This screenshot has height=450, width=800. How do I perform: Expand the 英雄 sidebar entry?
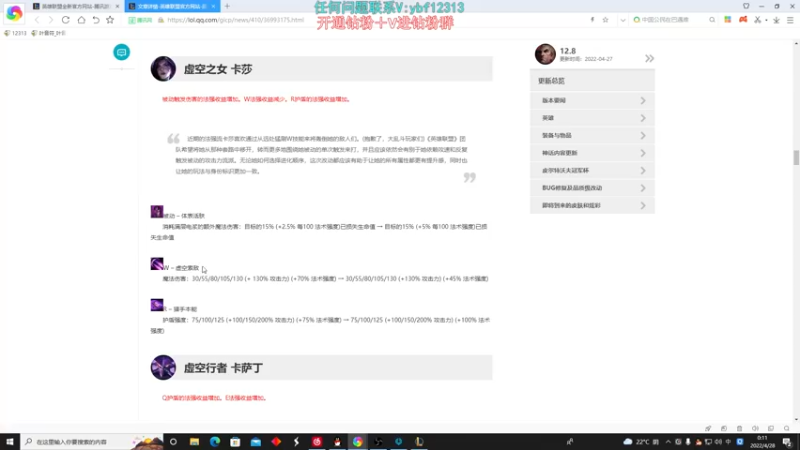tap(592, 118)
